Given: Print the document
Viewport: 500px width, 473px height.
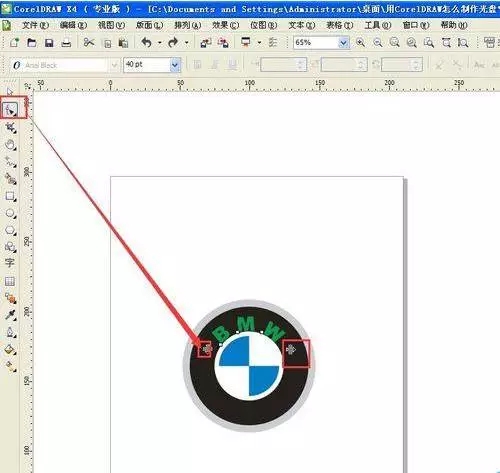Looking at the screenshot, I should click(66, 42).
